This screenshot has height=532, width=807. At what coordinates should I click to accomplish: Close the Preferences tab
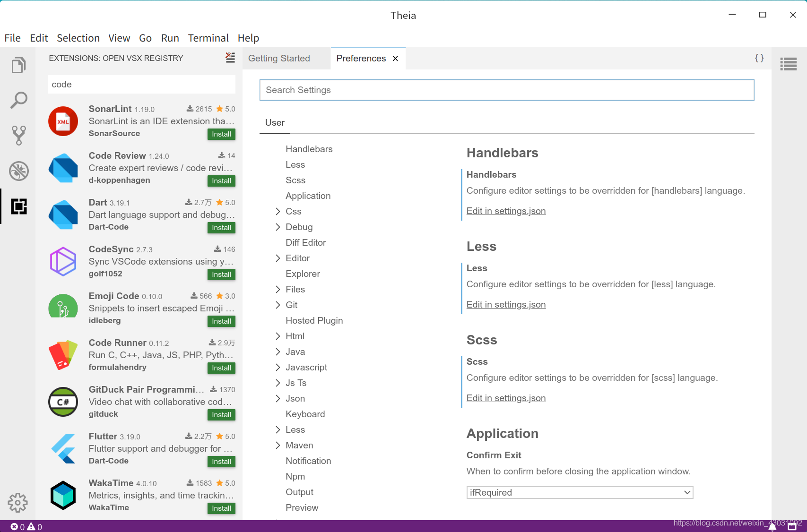tap(396, 59)
